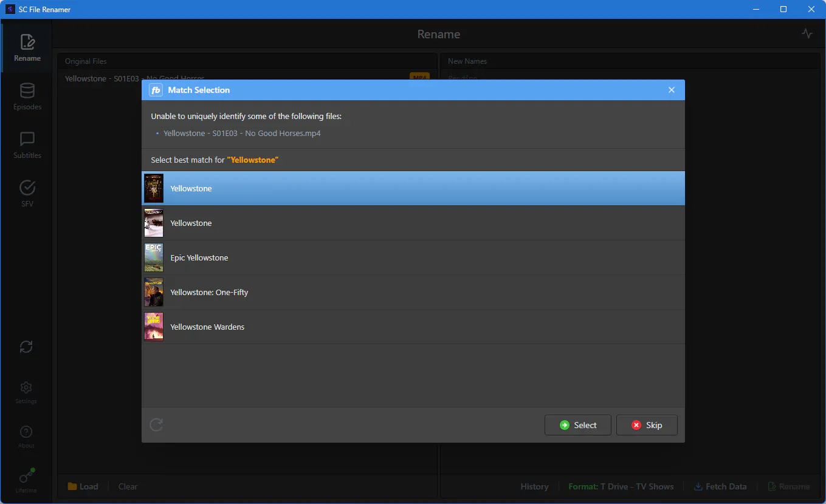Click the Yellowstone Wardens poster thumbnail
Image resolution: width=826 pixels, height=504 pixels.
(x=154, y=327)
